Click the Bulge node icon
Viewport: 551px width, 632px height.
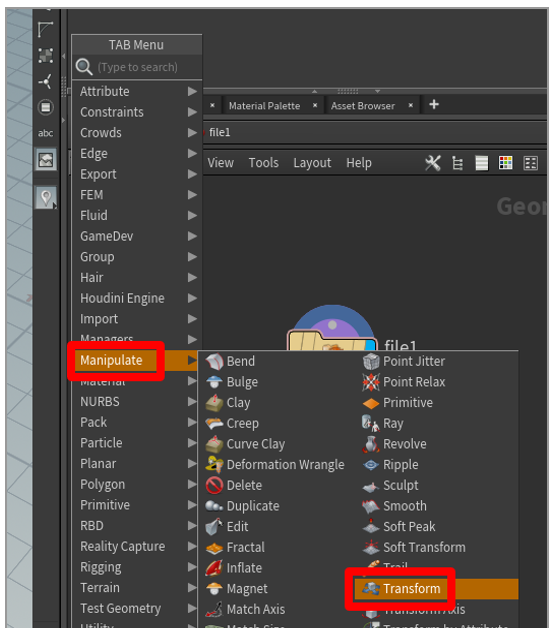tap(214, 382)
